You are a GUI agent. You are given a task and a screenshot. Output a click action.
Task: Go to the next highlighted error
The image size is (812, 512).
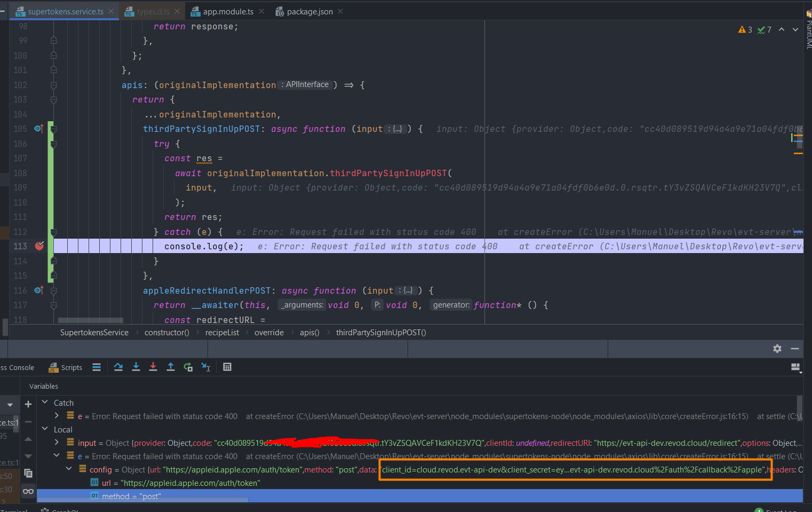click(795, 29)
